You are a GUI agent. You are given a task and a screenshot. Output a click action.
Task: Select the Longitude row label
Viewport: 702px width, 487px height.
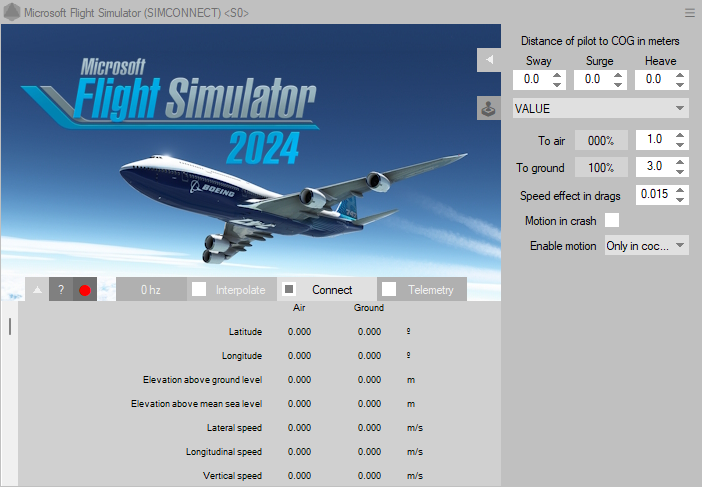click(242, 356)
